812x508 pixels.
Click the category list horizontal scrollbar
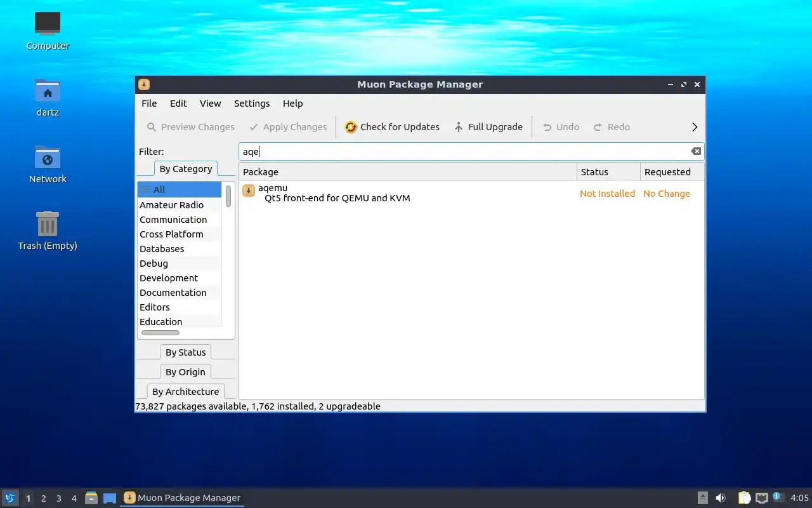click(160, 333)
